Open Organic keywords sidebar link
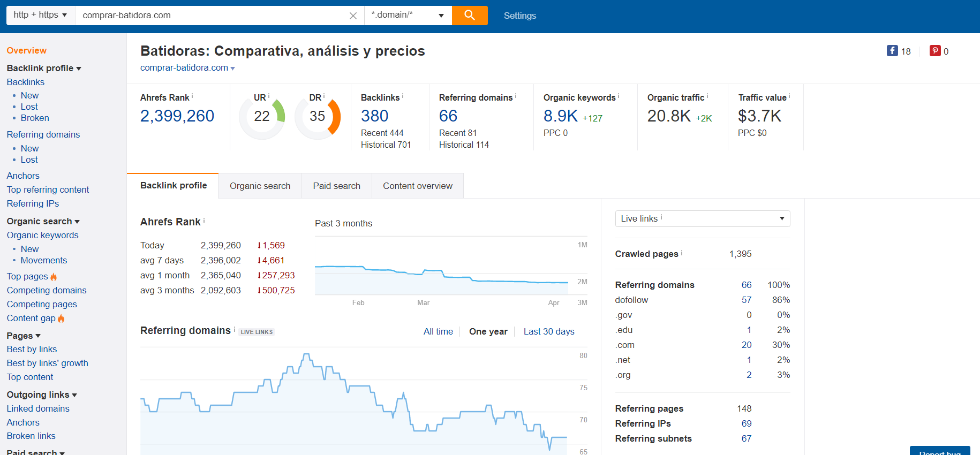 (x=43, y=235)
